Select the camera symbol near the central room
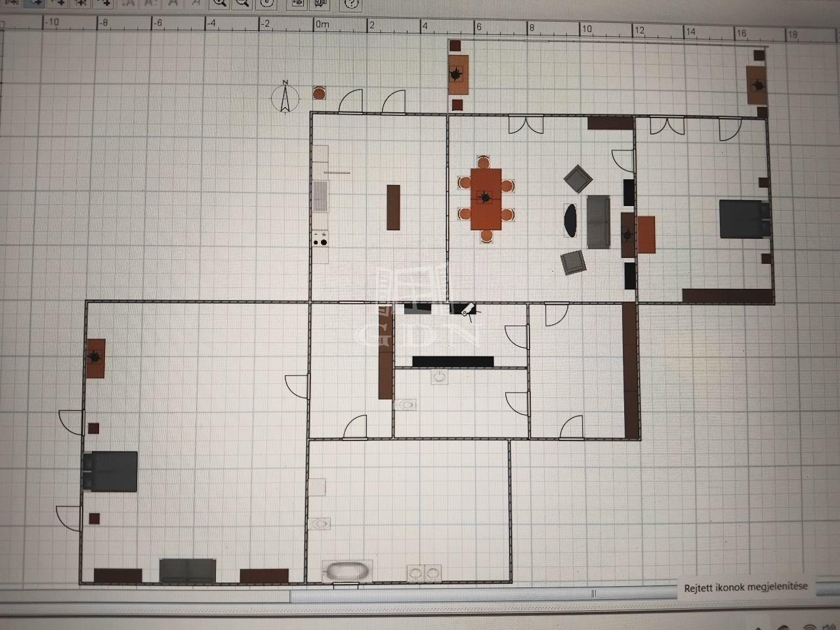840x630 pixels. tap(469, 309)
